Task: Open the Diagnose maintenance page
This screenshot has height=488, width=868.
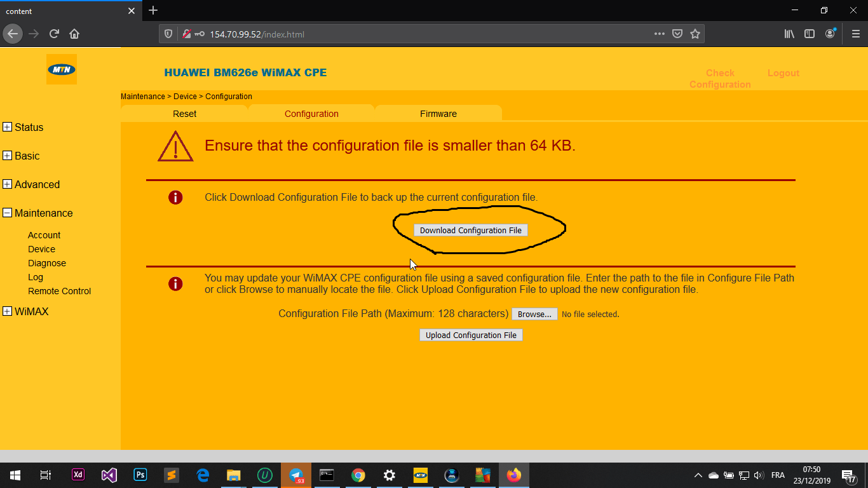Action: pyautogui.click(x=47, y=263)
